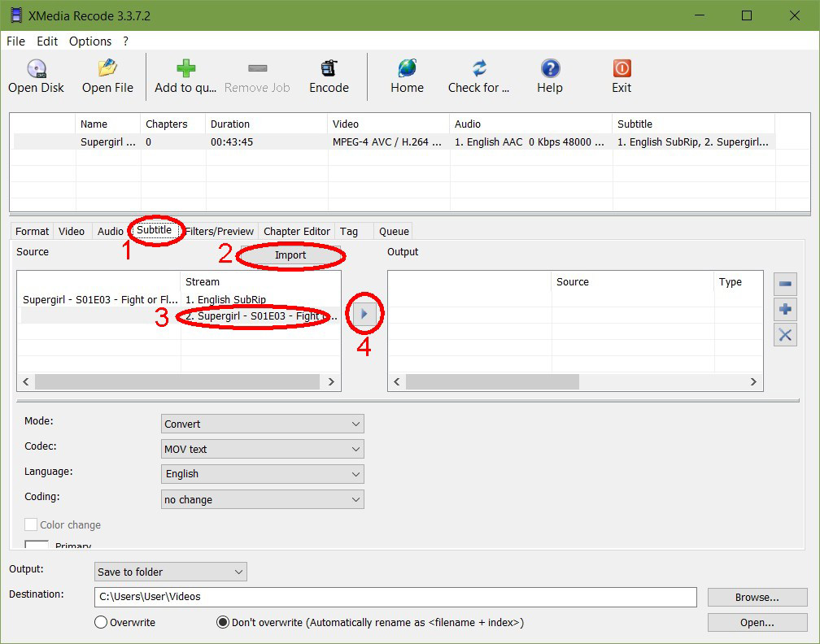Image resolution: width=820 pixels, height=644 pixels.
Task: Open the Codec dropdown showing MOV text
Action: pyautogui.click(x=263, y=449)
